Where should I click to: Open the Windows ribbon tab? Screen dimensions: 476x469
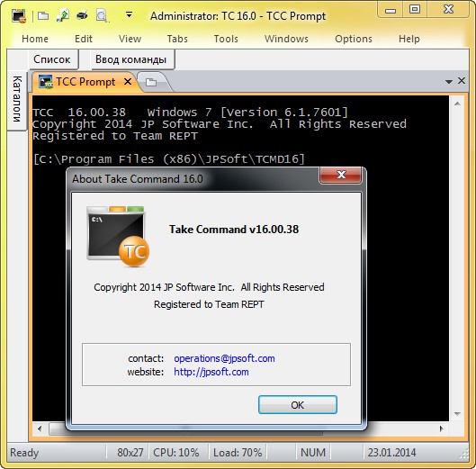point(286,39)
